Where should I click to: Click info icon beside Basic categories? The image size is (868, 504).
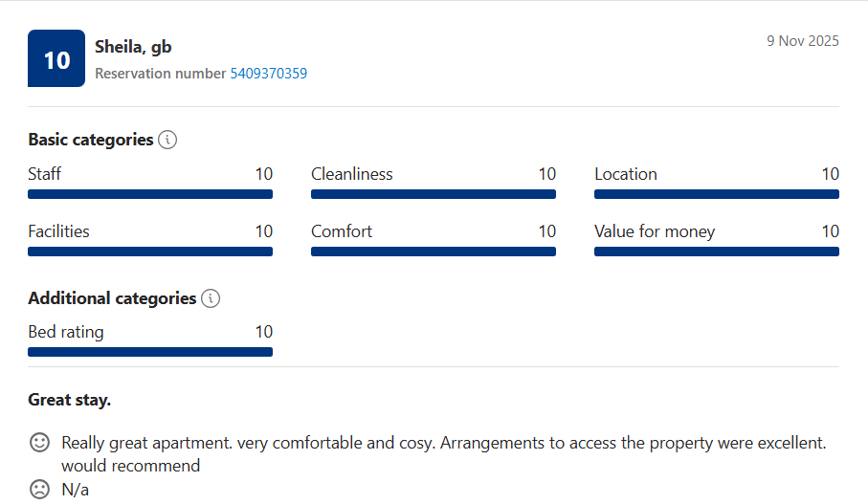coord(167,140)
